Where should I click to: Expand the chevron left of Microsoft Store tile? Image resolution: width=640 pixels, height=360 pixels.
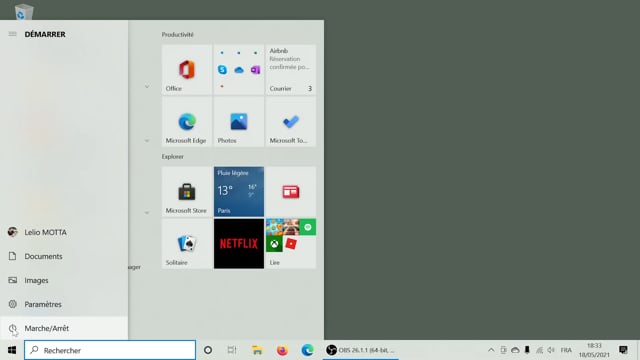point(147,213)
